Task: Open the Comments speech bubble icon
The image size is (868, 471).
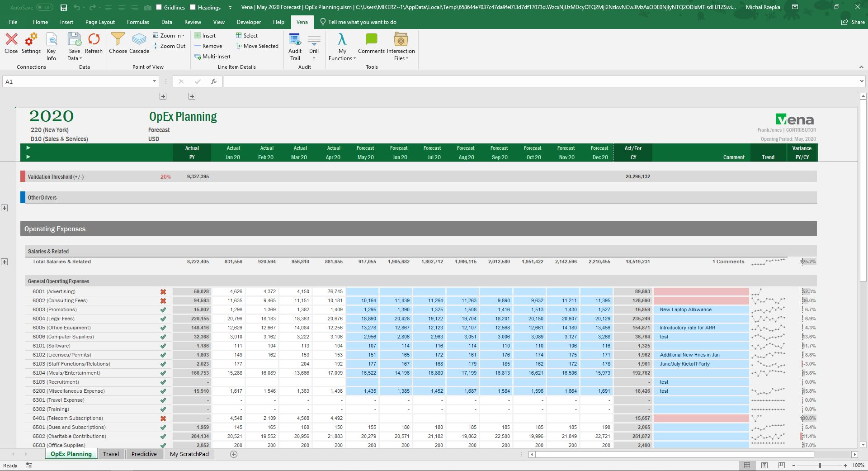Action: pyautogui.click(x=371, y=39)
